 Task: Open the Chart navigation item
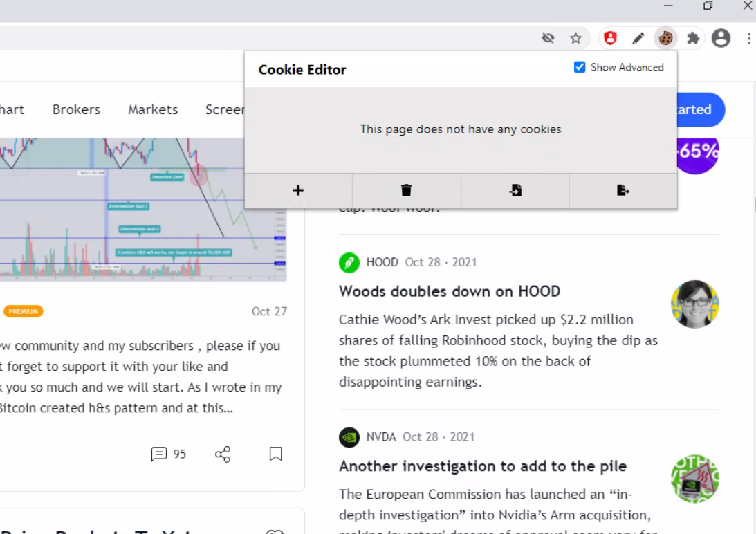tap(12, 109)
